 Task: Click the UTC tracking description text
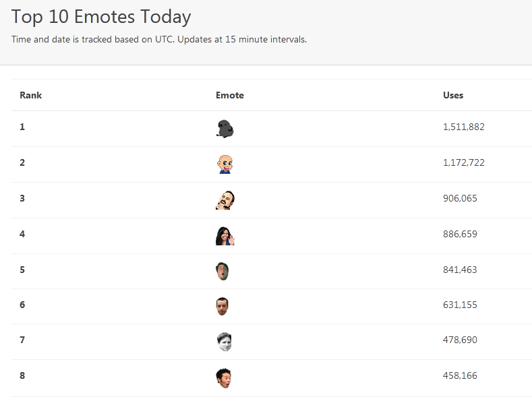158,39
